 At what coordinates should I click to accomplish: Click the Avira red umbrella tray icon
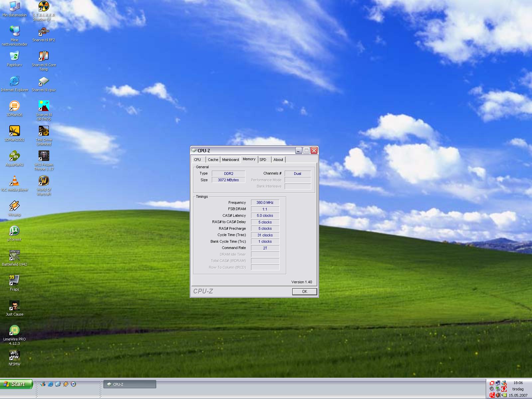[492, 395]
